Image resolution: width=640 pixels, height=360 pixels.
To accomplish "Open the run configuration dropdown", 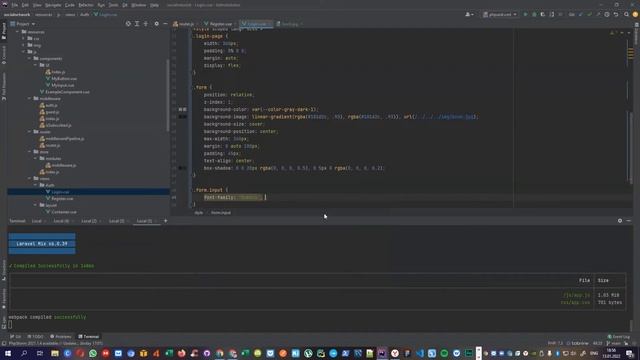I will click(x=500, y=14).
